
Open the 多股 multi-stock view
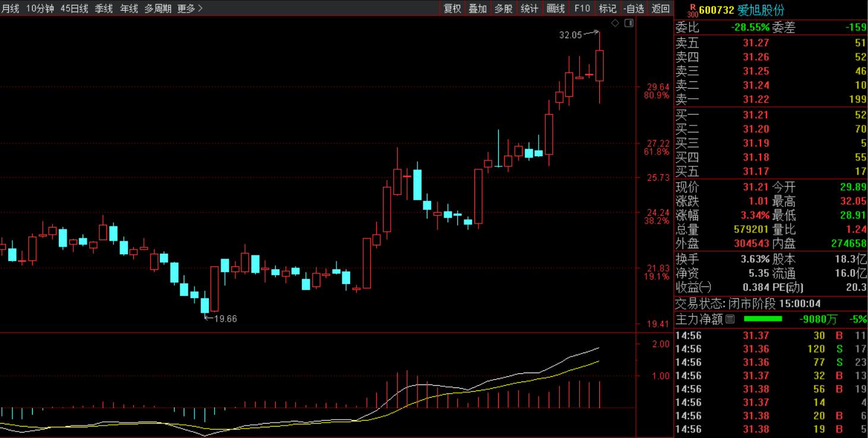pyautogui.click(x=504, y=8)
